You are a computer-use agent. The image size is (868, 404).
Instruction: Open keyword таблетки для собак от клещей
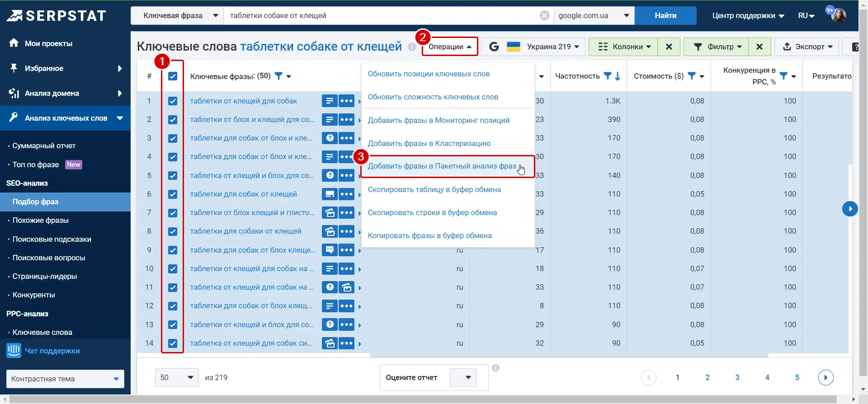click(x=243, y=194)
